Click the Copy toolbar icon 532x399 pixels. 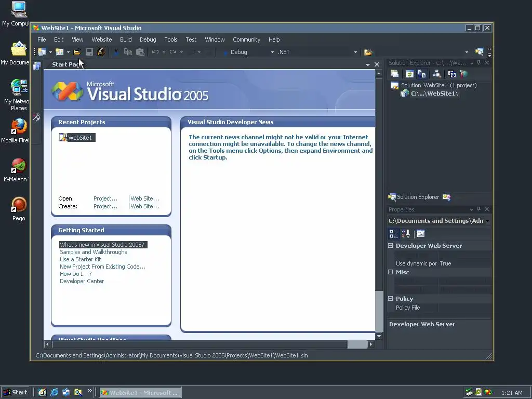click(x=128, y=52)
